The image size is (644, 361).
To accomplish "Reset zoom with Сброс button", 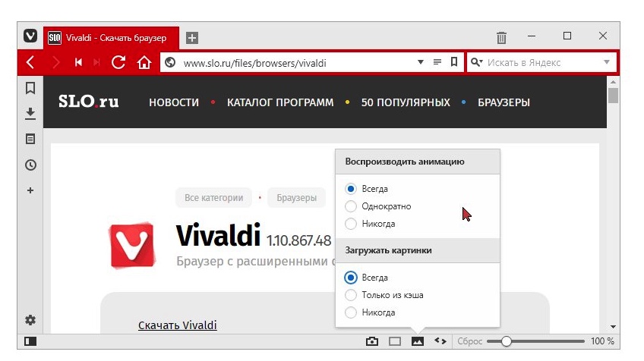I will coord(469,341).
